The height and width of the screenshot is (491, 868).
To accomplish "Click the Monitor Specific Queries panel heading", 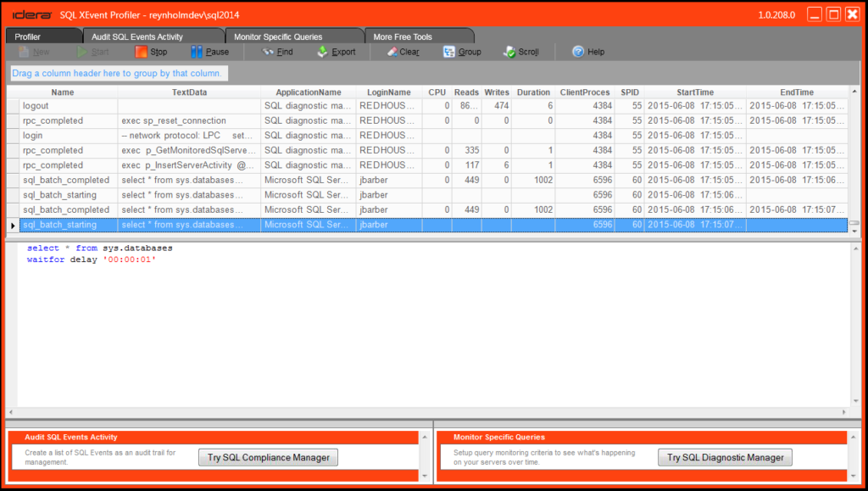I will coord(499,438).
